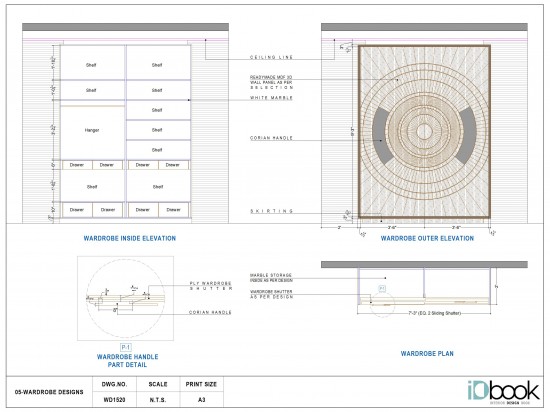
Task: Click the P-1 tag in wardrobe plan
Action: coord(382,289)
